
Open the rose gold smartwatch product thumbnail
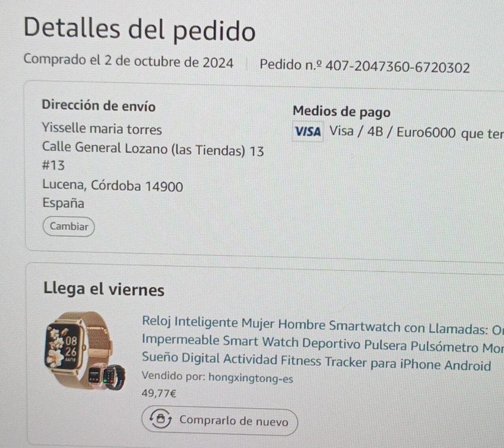85,351
